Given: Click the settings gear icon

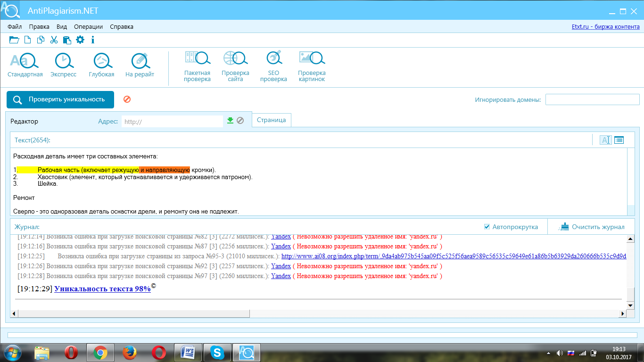Looking at the screenshot, I should tap(80, 40).
